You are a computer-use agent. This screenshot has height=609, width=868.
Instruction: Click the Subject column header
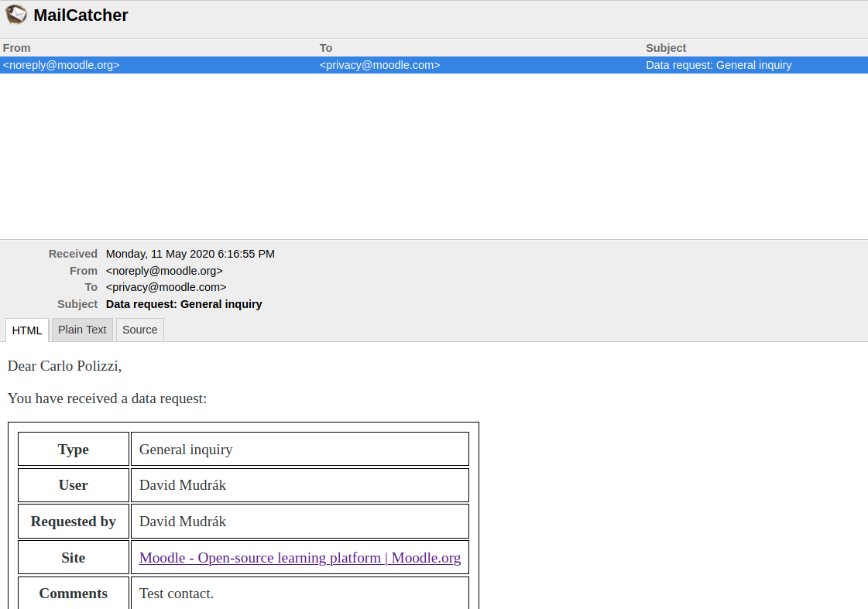coord(666,48)
